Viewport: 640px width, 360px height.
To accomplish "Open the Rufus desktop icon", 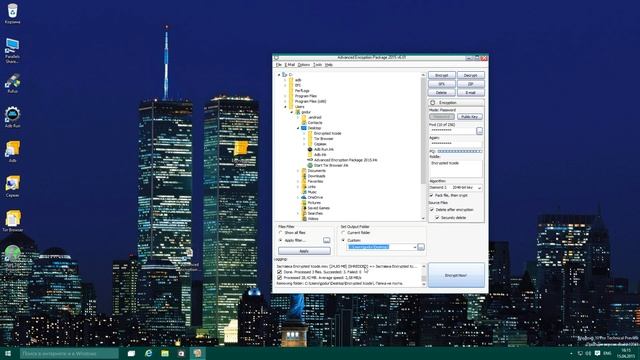I will (x=13, y=82).
